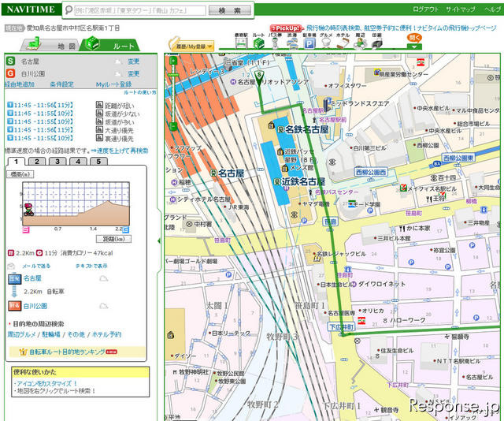The image size is (504, 421).
Task: Click the サイトマップ link in header
Action: (x=460, y=9)
